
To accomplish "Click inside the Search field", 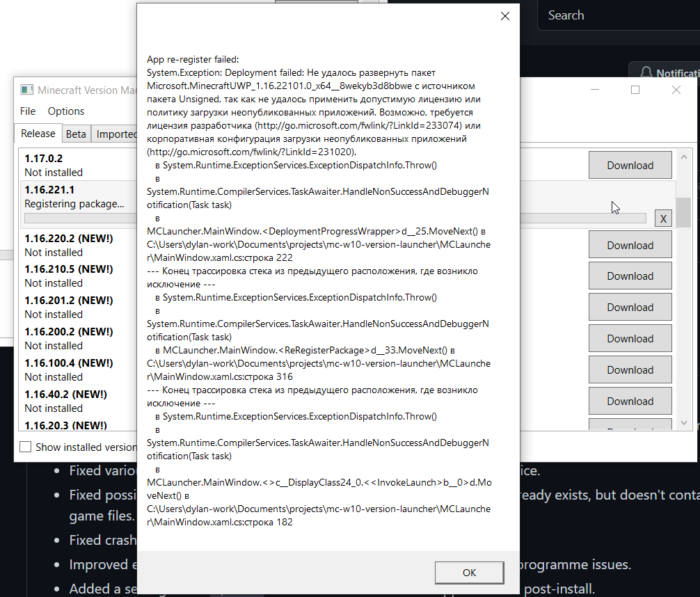I will pos(612,15).
